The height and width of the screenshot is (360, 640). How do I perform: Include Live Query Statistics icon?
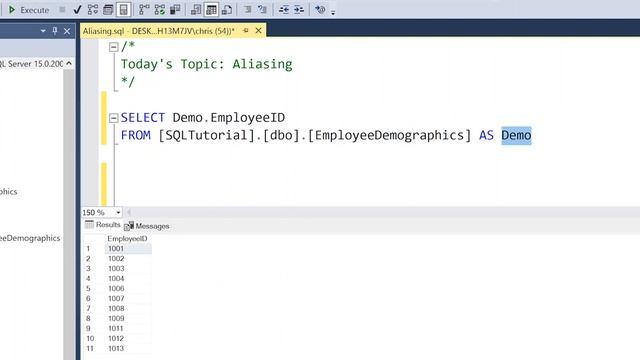coord(160,10)
